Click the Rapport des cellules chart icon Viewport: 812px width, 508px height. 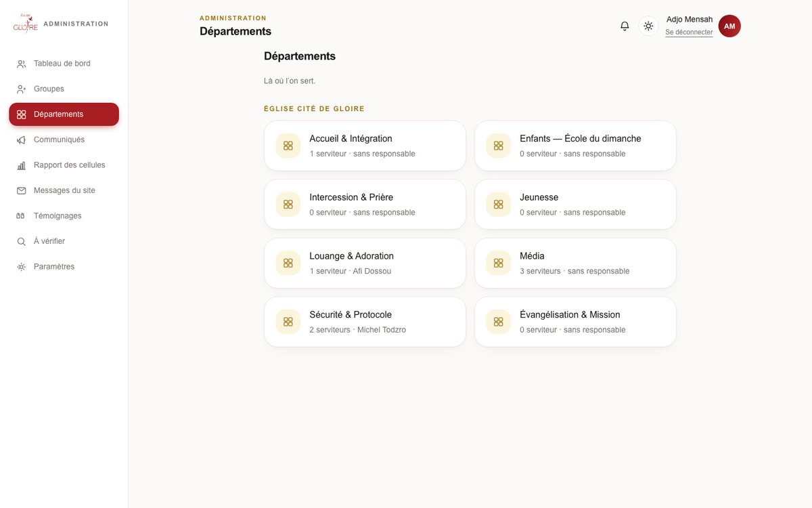click(22, 165)
